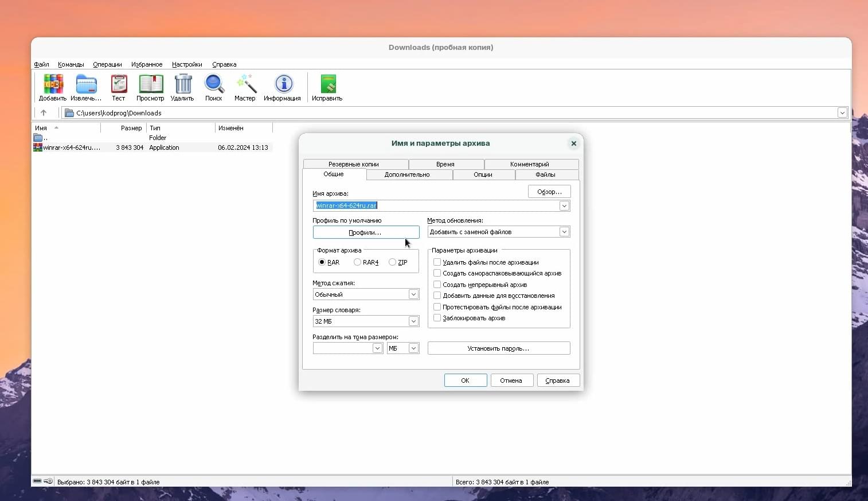
Task: Open the Информация toolbar icon
Action: pyautogui.click(x=283, y=84)
